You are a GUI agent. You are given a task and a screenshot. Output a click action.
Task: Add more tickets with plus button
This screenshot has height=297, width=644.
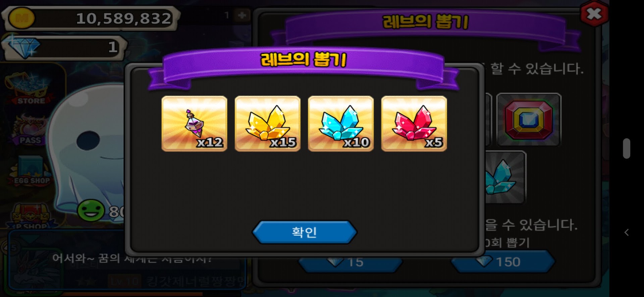click(242, 15)
